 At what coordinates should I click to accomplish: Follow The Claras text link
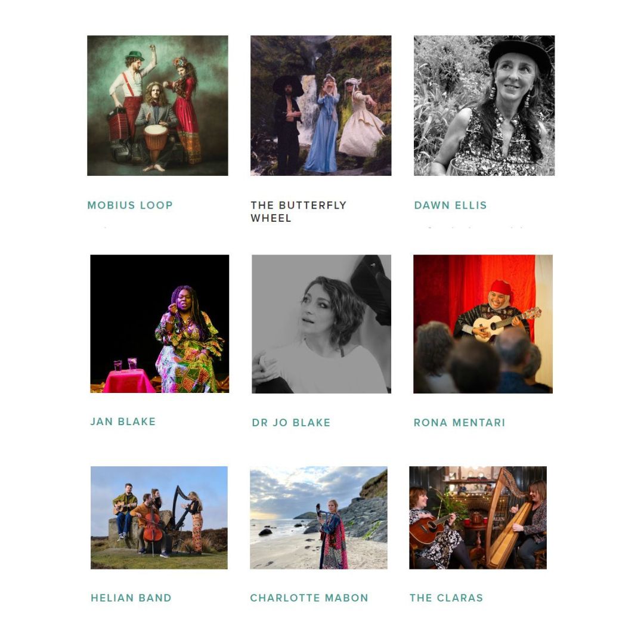(446, 597)
